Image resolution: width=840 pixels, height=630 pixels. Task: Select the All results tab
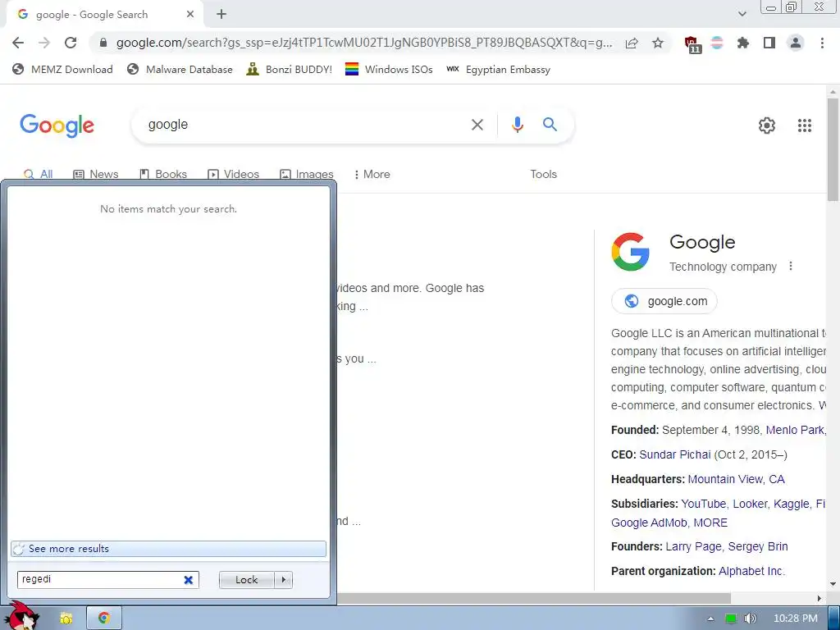(x=38, y=174)
